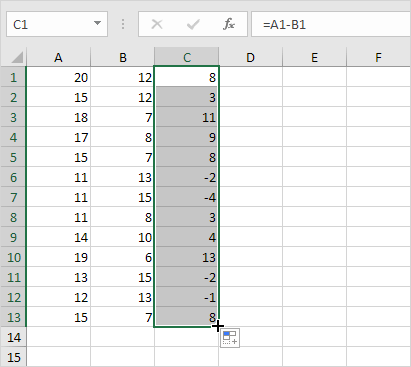Click cell B4 containing 8
The height and width of the screenshot is (367, 411).
coord(122,137)
